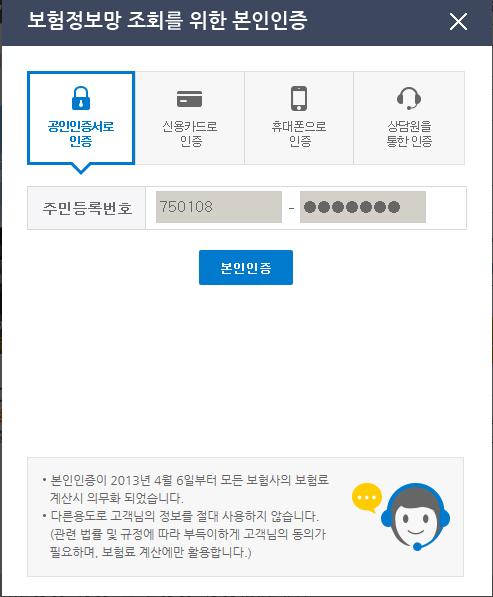
Task: Select the 공인인증서로 인증 tab
Action: pyautogui.click(x=81, y=118)
